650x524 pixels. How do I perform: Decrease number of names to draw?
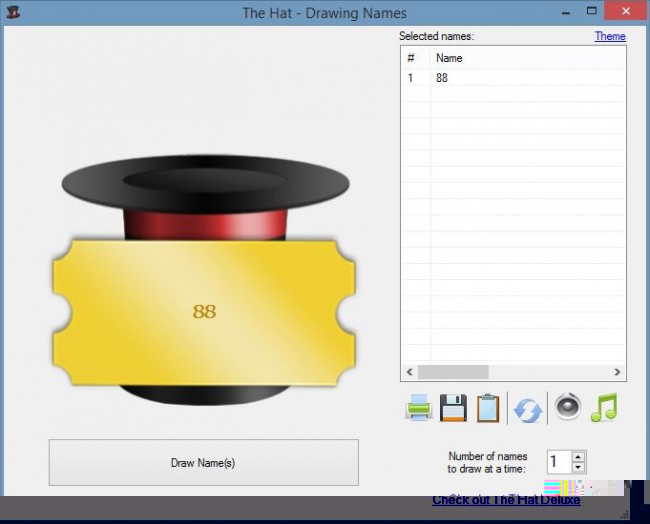click(578, 467)
